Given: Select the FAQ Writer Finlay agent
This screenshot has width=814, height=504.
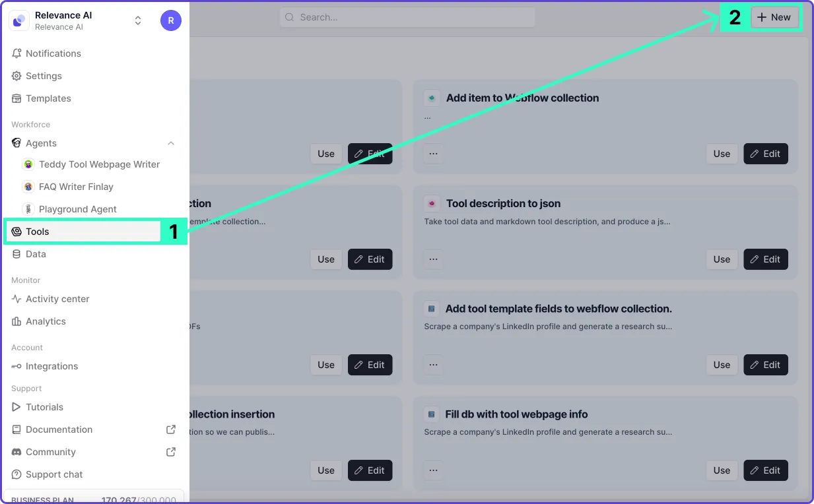Looking at the screenshot, I should click(76, 187).
